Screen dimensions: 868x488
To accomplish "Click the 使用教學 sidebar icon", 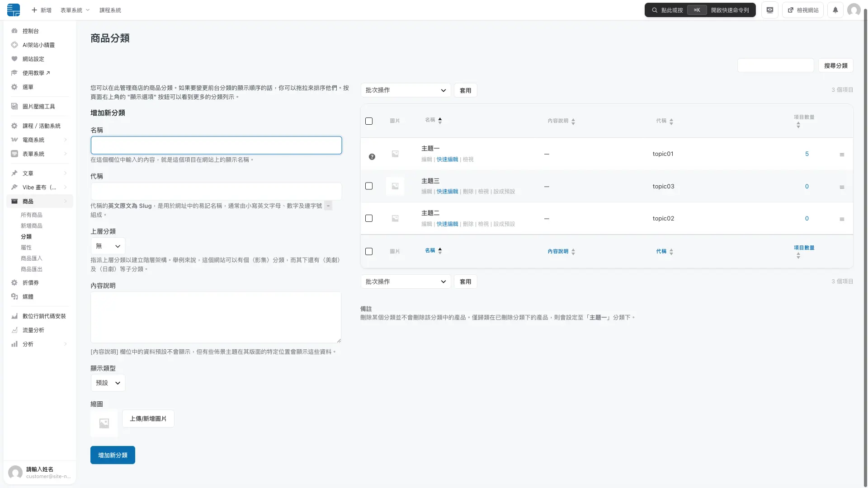I will 14,73.
